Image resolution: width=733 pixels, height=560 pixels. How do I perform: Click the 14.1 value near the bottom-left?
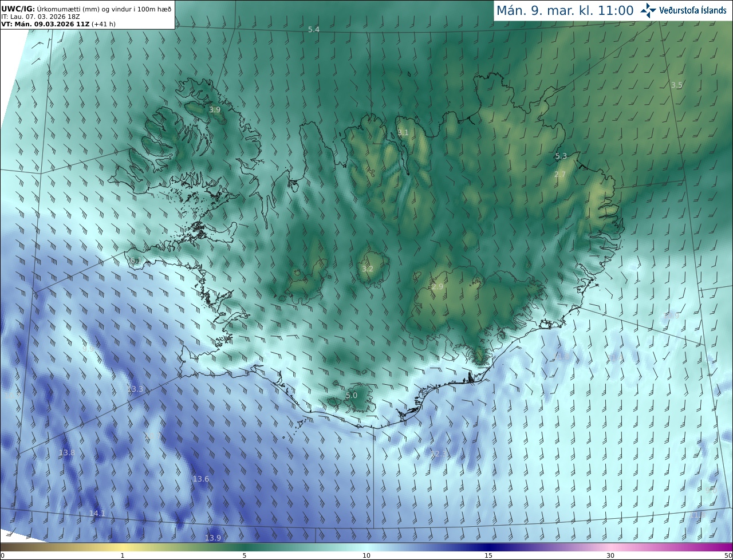pos(97,513)
